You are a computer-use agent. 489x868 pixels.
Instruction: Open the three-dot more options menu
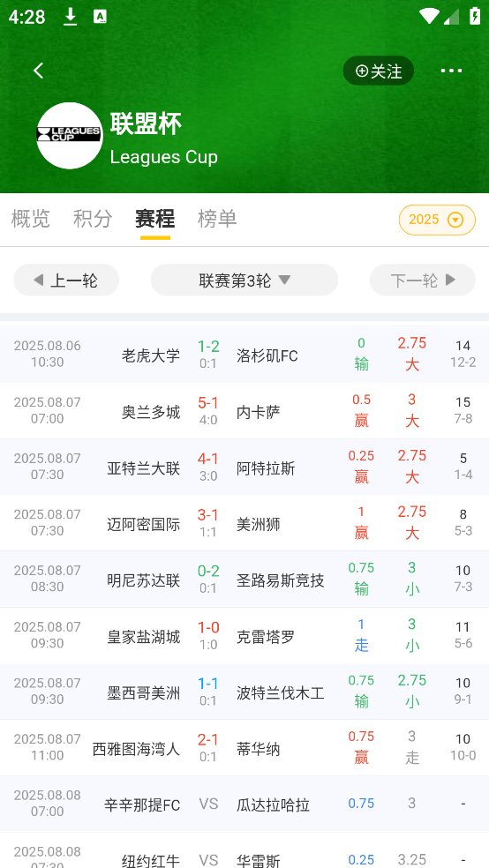[x=451, y=71]
